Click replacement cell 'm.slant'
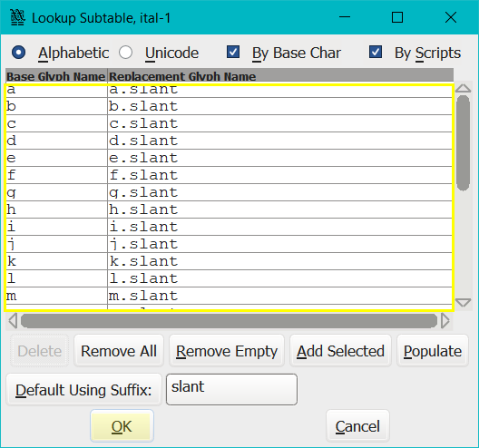 pos(279,296)
